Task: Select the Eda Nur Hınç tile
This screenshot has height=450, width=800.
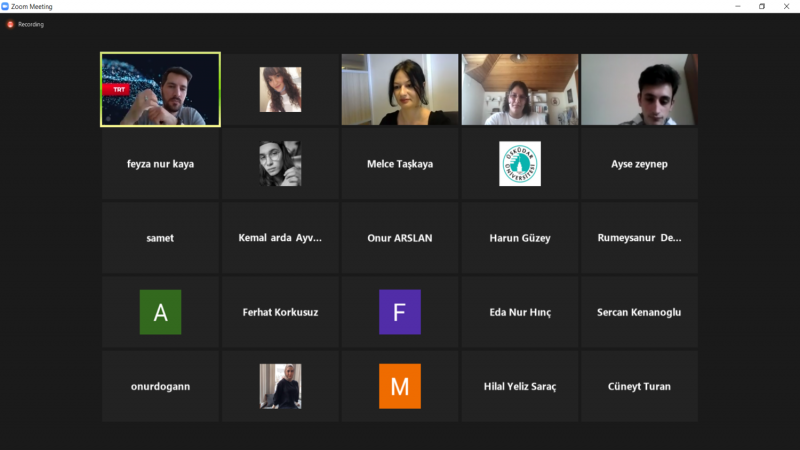Action: pyautogui.click(x=520, y=312)
